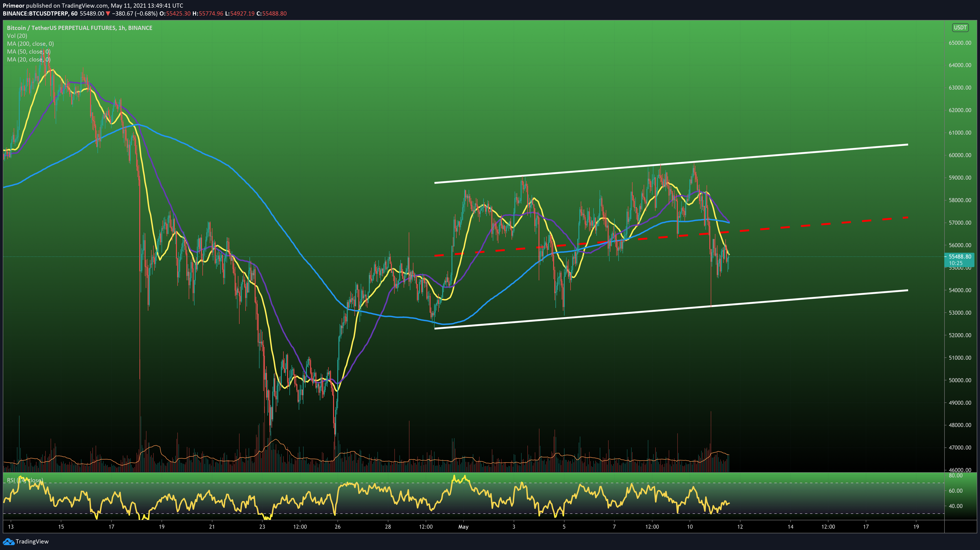Image resolution: width=980 pixels, height=550 pixels.
Task: Click the RSI 40.00 scale label
Action: (x=956, y=506)
